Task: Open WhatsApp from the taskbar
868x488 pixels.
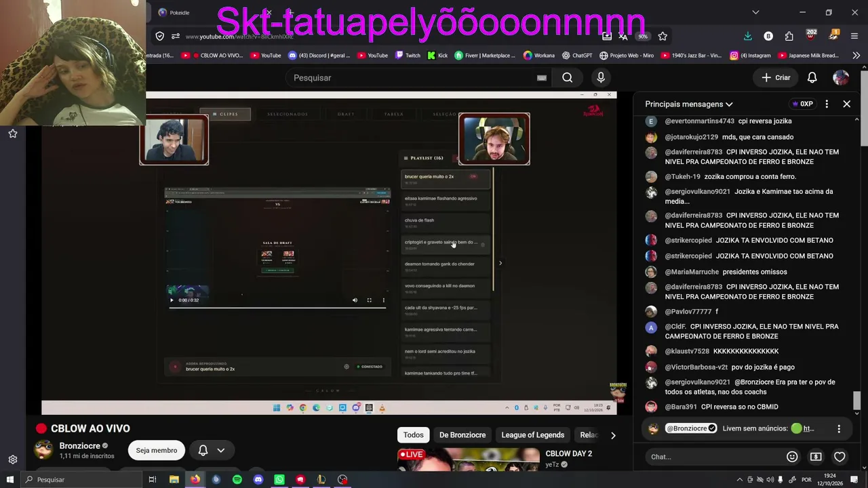Action: [279, 479]
